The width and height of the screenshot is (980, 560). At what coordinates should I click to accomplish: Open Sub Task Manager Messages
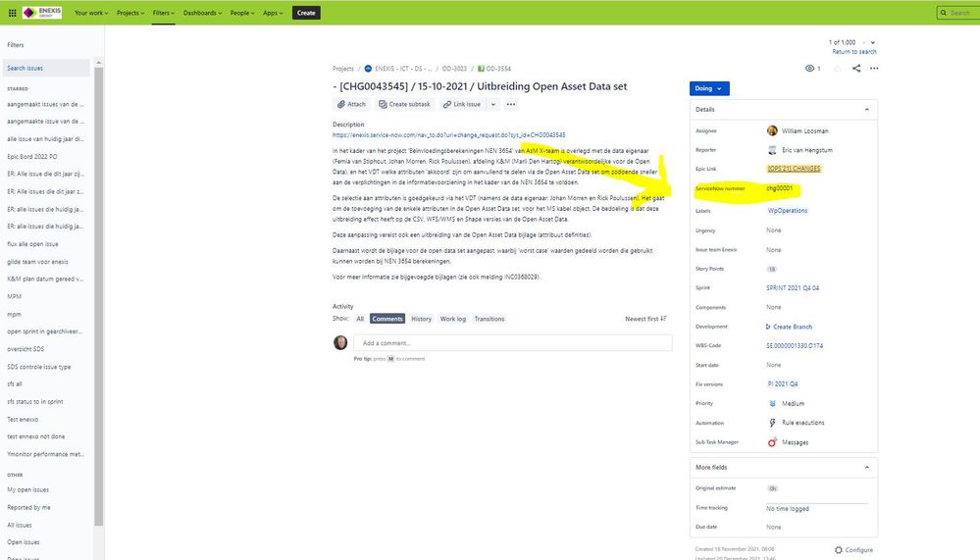788,442
